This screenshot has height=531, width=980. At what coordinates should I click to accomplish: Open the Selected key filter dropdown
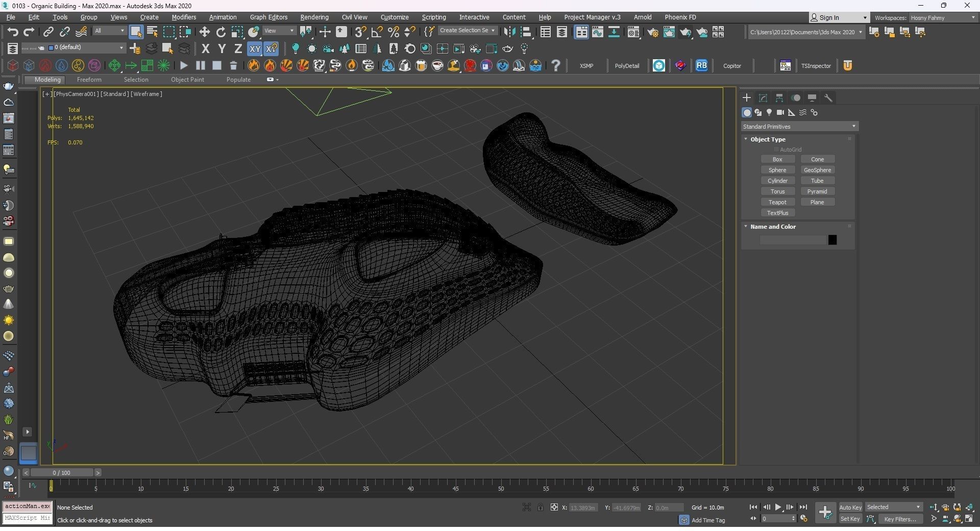click(894, 507)
